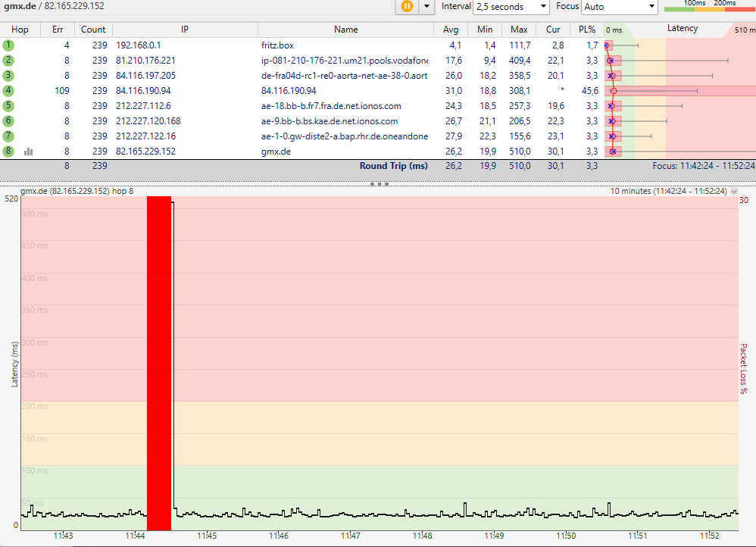This screenshot has width=756, height=547.
Task: Open the Interval 2,5 seconds combo box
Action: pos(511,7)
